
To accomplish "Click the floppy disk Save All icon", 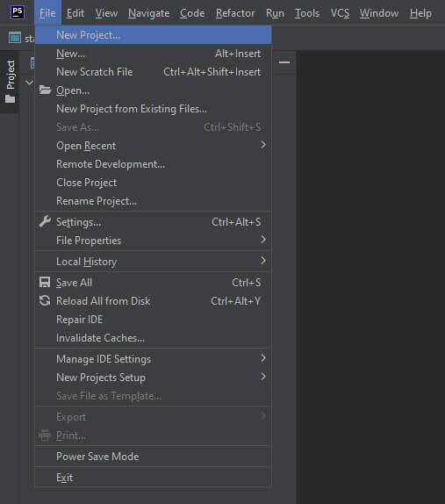I will (x=45, y=283).
